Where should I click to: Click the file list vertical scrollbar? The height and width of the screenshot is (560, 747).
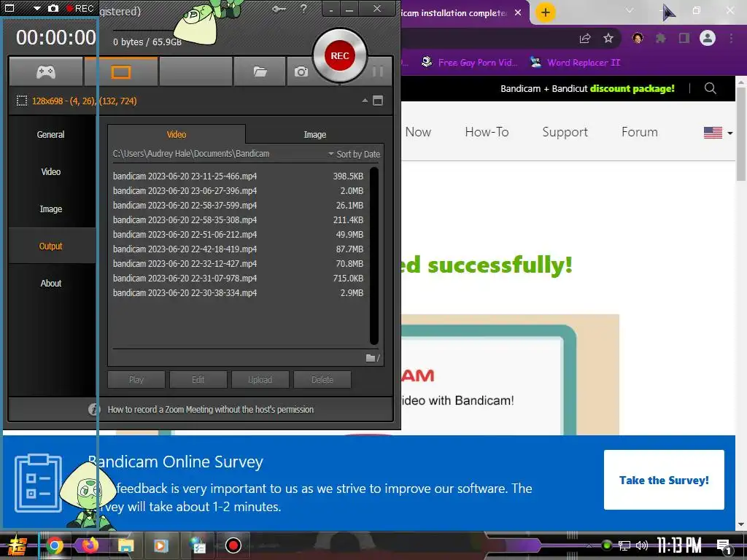click(374, 255)
